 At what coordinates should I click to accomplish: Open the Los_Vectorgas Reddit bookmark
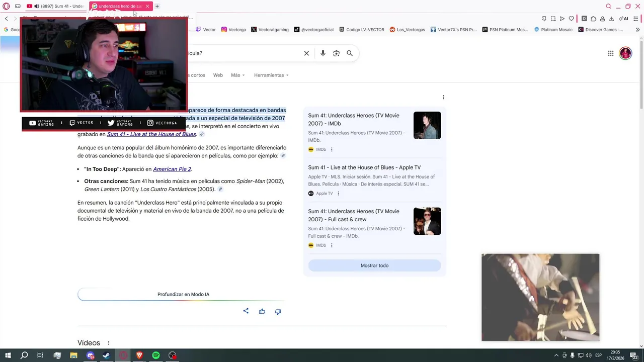point(407,30)
